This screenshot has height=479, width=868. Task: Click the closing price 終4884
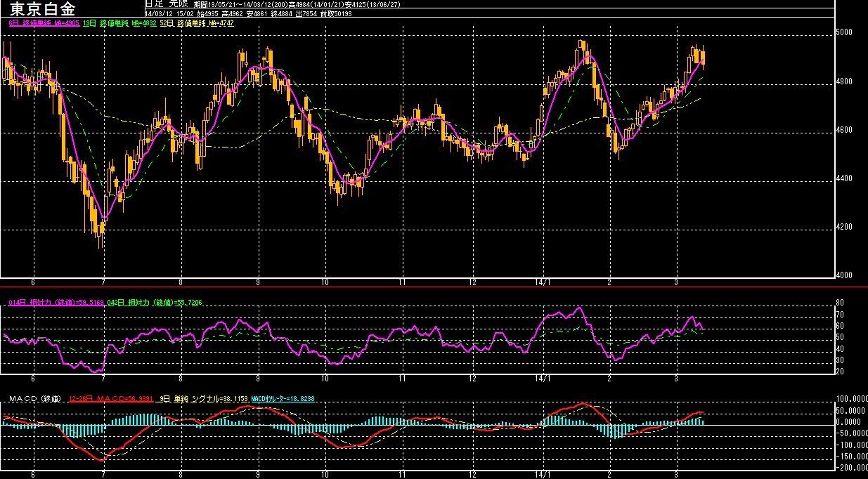click(x=281, y=13)
